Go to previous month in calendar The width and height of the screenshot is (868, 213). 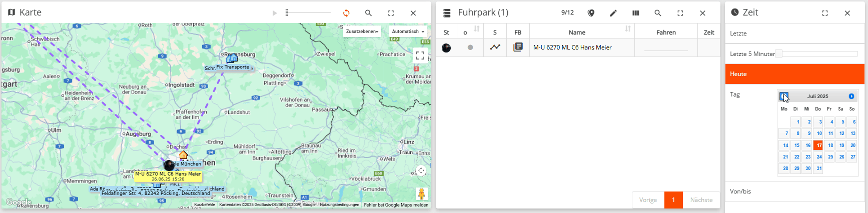tap(783, 96)
